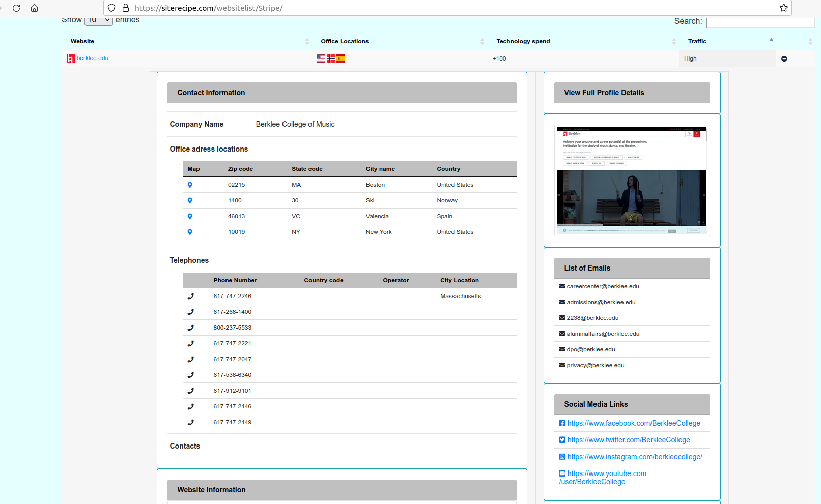Open the entries-per-page dropdown

[x=98, y=20]
